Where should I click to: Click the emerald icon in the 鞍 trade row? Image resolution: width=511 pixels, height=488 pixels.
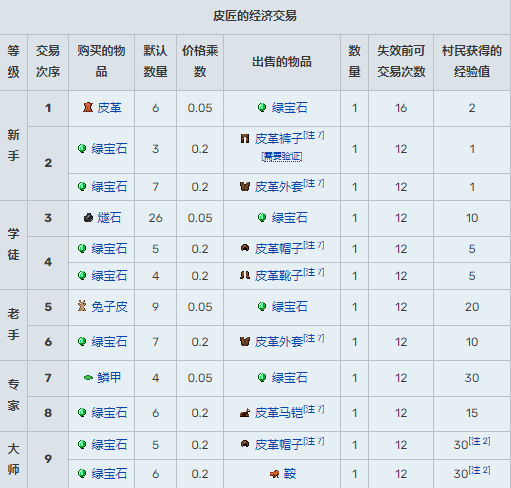82,474
